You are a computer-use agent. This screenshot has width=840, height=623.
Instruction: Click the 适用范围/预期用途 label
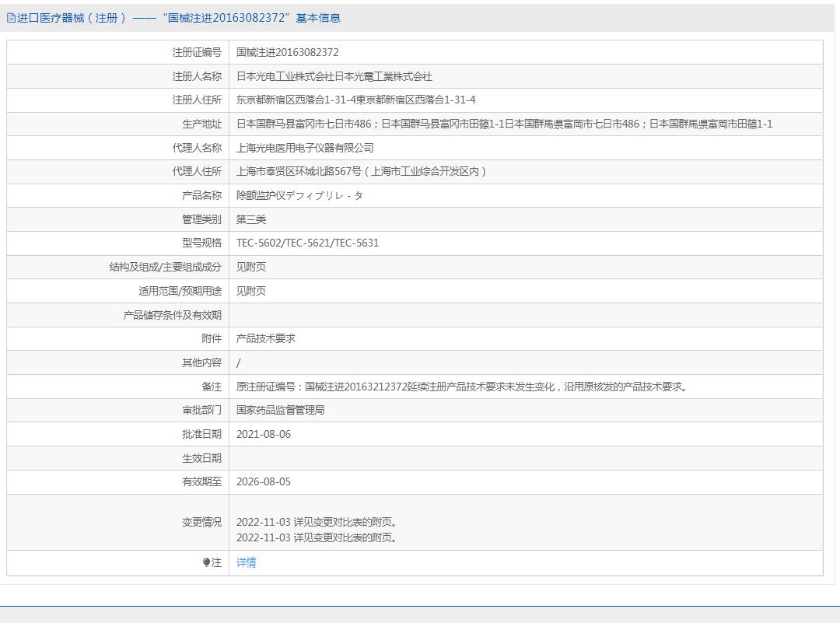tap(180, 292)
